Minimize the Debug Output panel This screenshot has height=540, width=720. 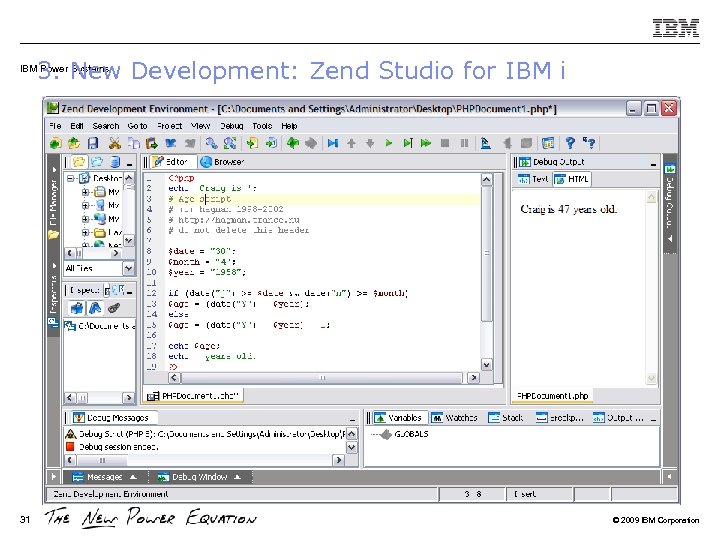click(x=653, y=164)
